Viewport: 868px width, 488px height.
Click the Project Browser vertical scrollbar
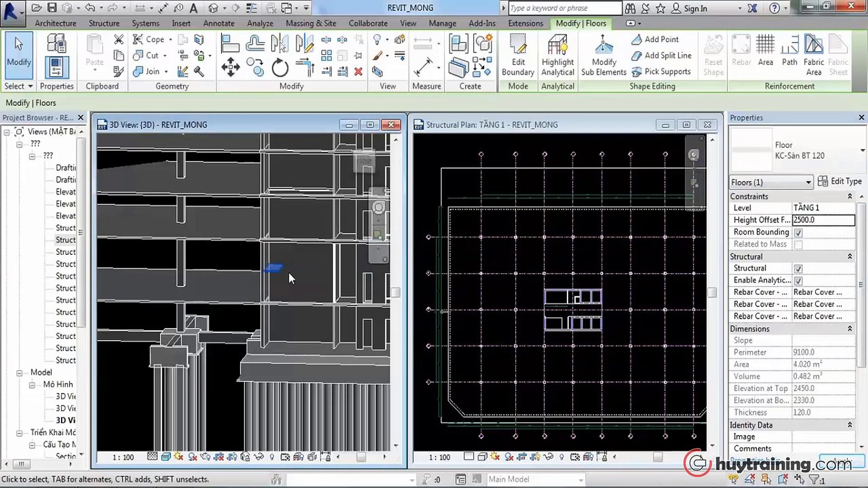(x=81, y=232)
